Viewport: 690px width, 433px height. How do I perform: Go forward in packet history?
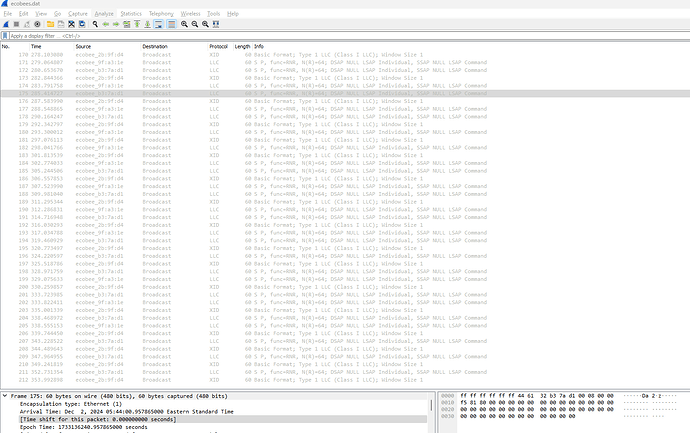(116, 24)
